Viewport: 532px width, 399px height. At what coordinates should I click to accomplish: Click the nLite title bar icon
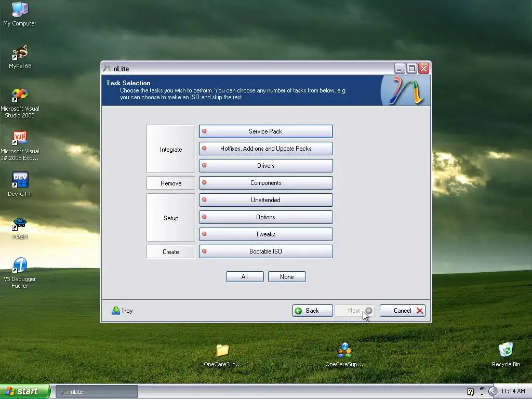coord(107,69)
